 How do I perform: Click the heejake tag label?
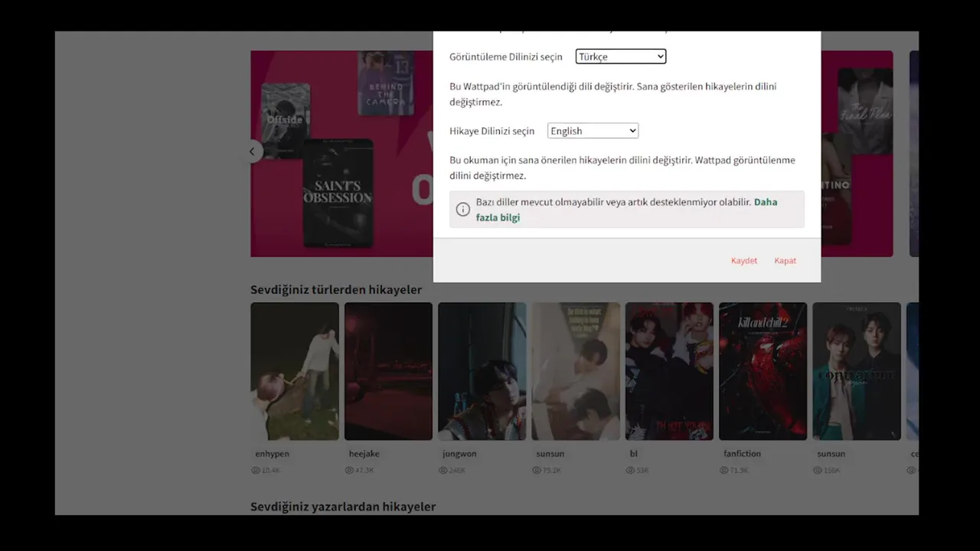click(364, 454)
